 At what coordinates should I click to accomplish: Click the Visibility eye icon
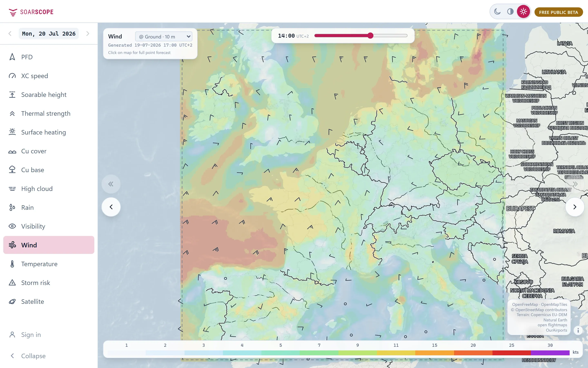coord(12,226)
